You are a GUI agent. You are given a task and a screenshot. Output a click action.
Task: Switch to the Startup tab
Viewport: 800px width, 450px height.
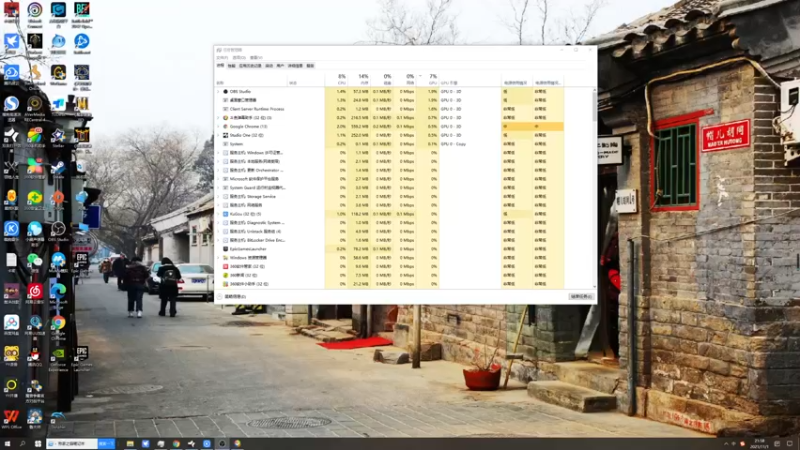click(x=269, y=66)
